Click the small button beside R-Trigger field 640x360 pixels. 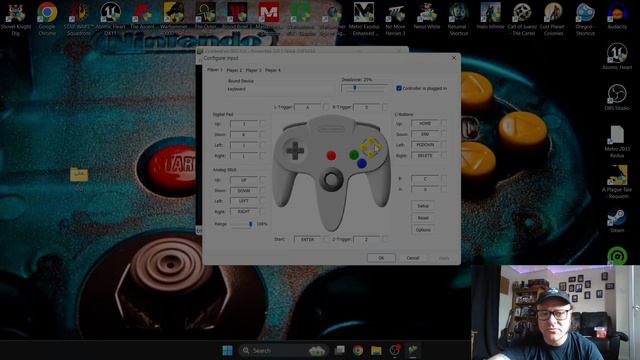coord(384,107)
